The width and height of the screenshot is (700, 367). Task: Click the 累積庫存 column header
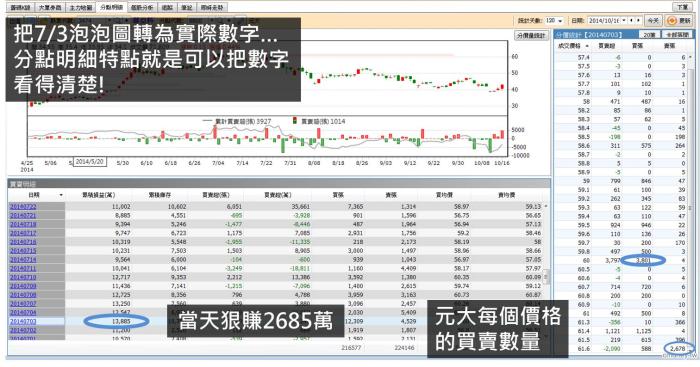(x=160, y=195)
